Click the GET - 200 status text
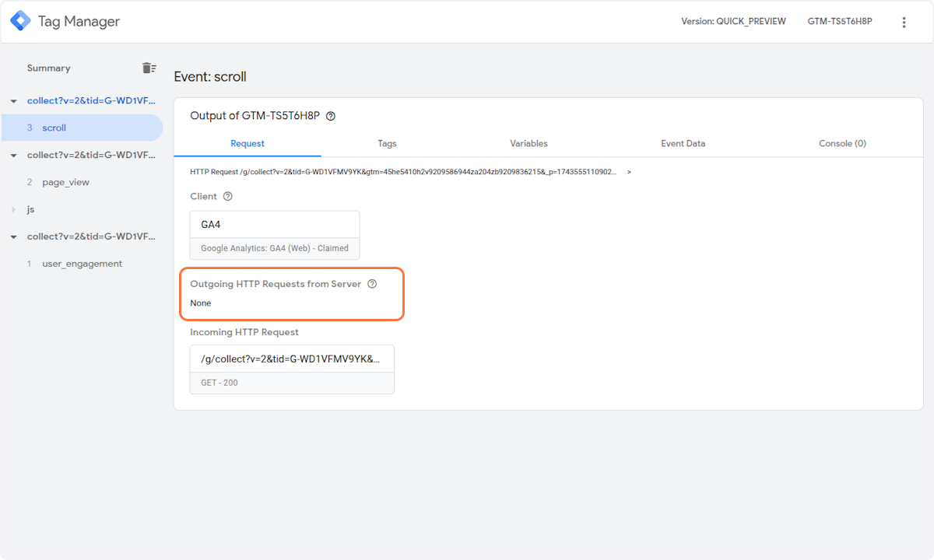This screenshot has height=560, width=934. (219, 383)
